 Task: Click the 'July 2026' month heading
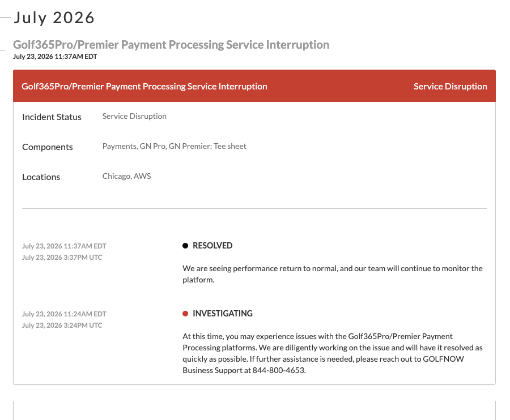pos(54,18)
